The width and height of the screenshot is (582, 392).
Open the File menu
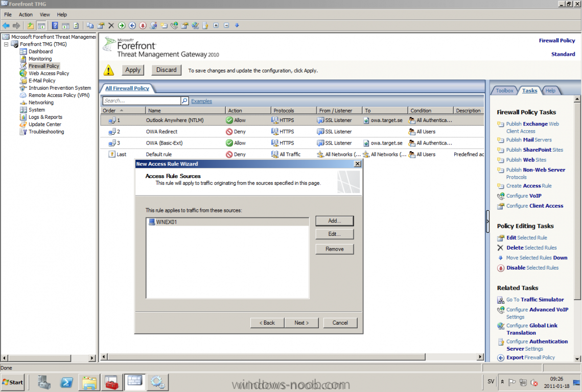click(8, 14)
